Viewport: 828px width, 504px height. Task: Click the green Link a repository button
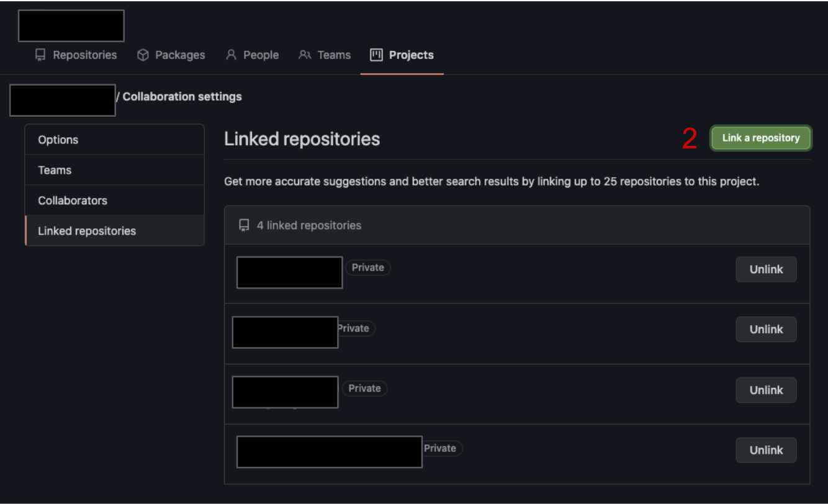coord(761,138)
